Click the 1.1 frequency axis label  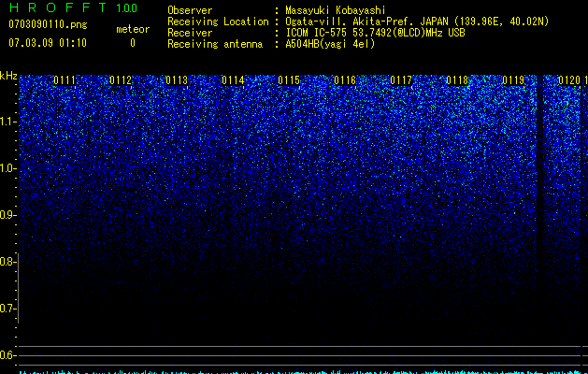[7, 122]
